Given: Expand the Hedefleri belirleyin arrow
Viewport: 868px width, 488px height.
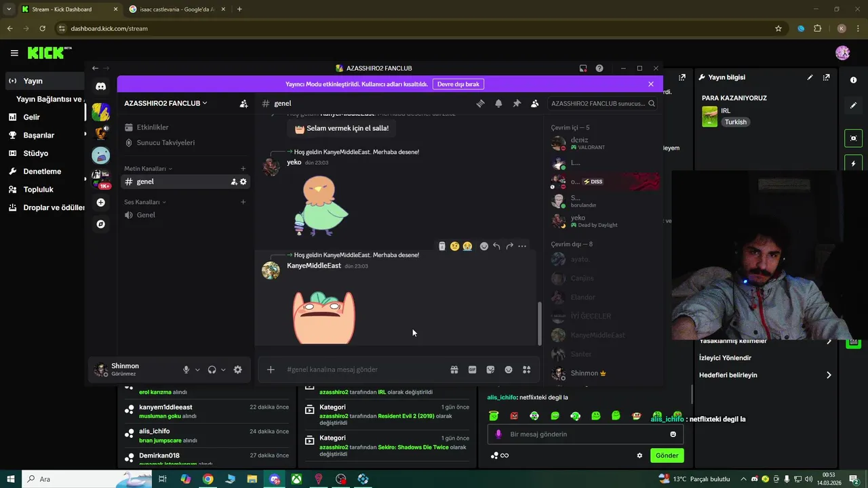Looking at the screenshot, I should point(829,375).
